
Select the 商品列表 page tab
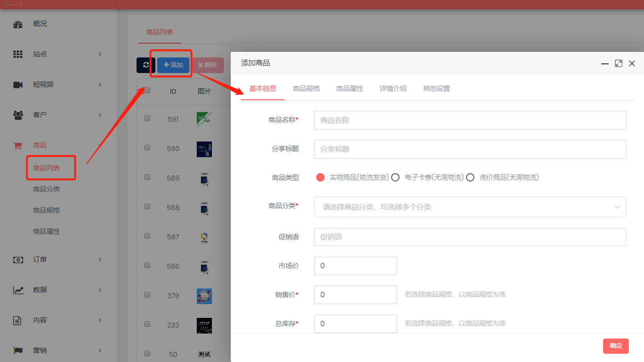(160, 32)
